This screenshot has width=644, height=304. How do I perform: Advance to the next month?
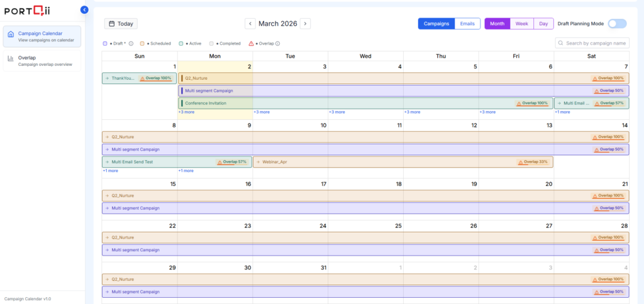point(305,24)
